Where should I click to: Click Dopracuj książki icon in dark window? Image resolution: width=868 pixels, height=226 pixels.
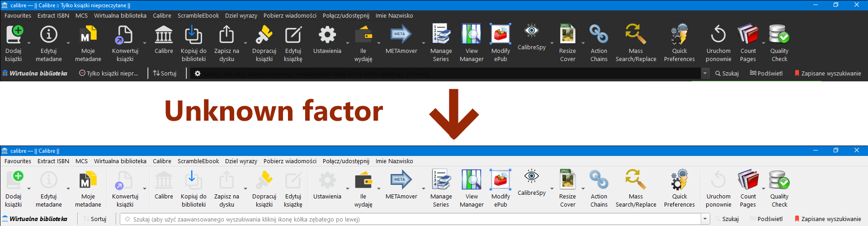point(264,34)
